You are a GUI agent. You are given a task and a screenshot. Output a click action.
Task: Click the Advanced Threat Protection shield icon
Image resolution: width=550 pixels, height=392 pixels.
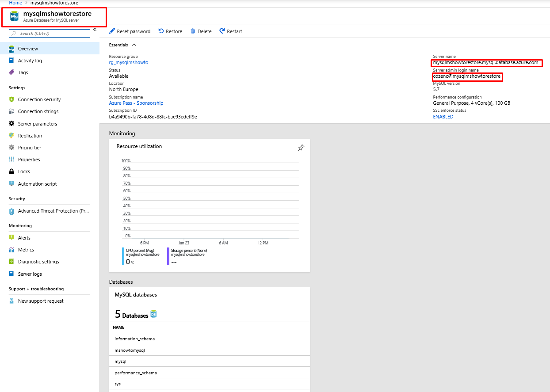coord(11,211)
